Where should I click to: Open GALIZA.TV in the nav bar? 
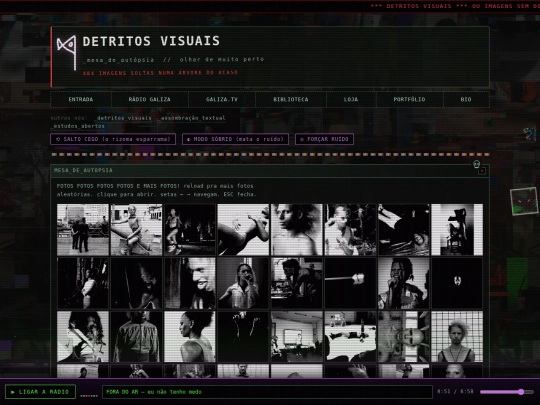(x=222, y=100)
